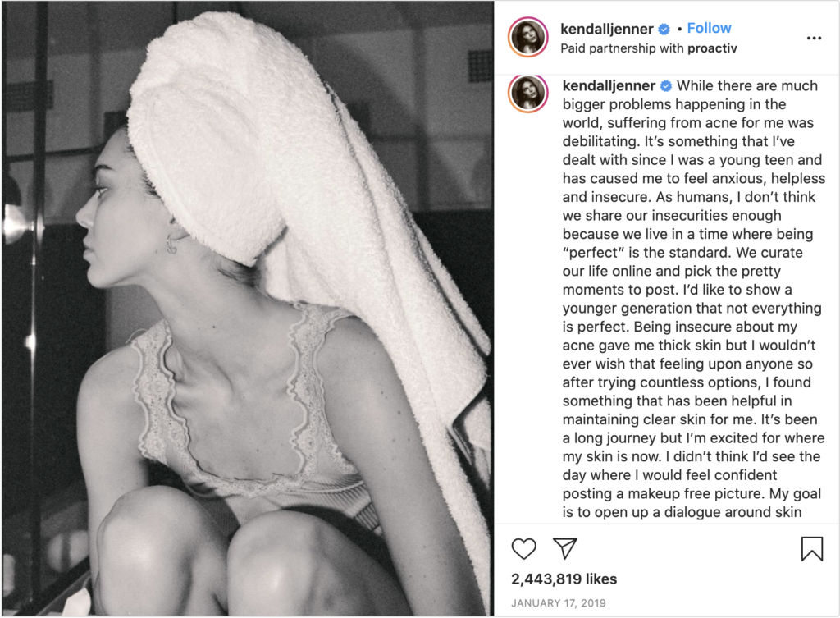
Task: Click the last visible caption line about skin
Action: 682,512
